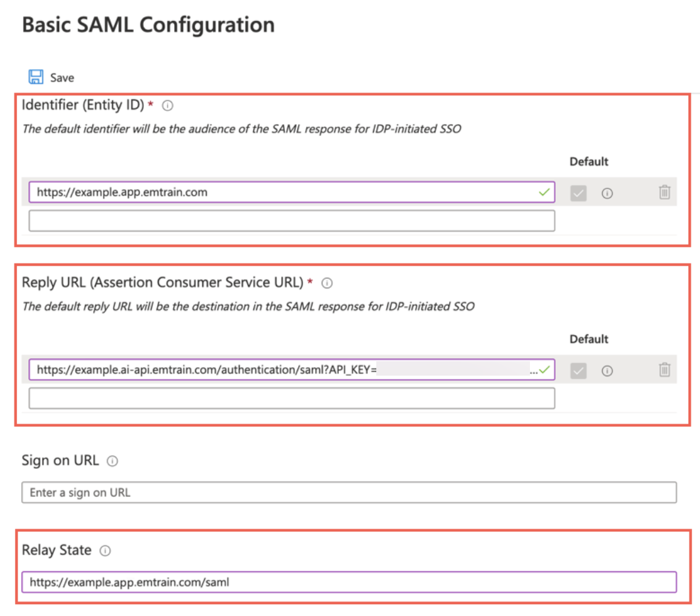The width and height of the screenshot is (700, 616).
Task: Open info icon next to Reply URL Default checkbox
Action: (x=607, y=370)
